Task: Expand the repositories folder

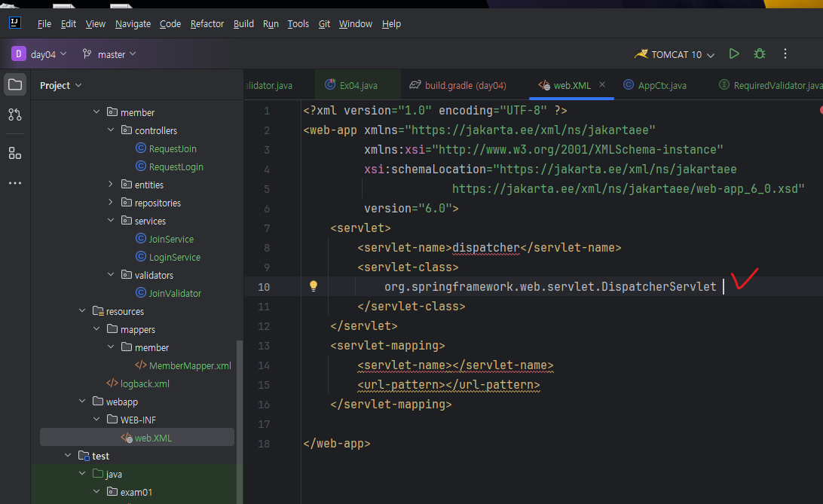Action: point(111,202)
